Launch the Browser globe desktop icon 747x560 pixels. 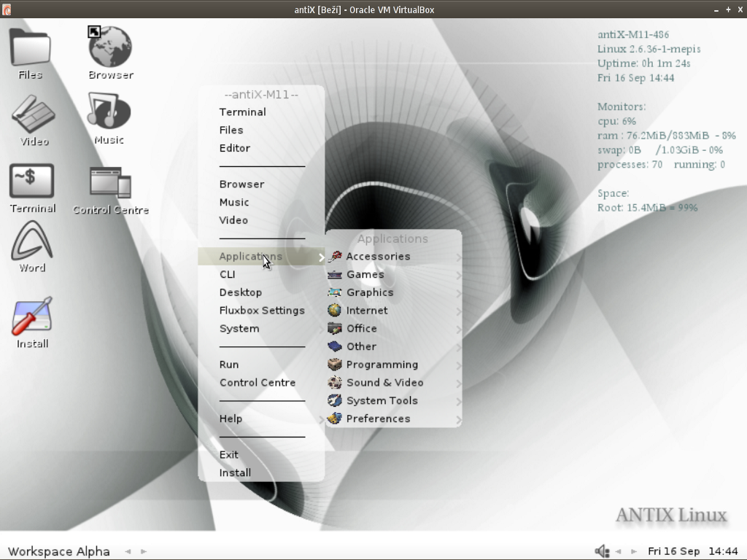[x=110, y=48]
